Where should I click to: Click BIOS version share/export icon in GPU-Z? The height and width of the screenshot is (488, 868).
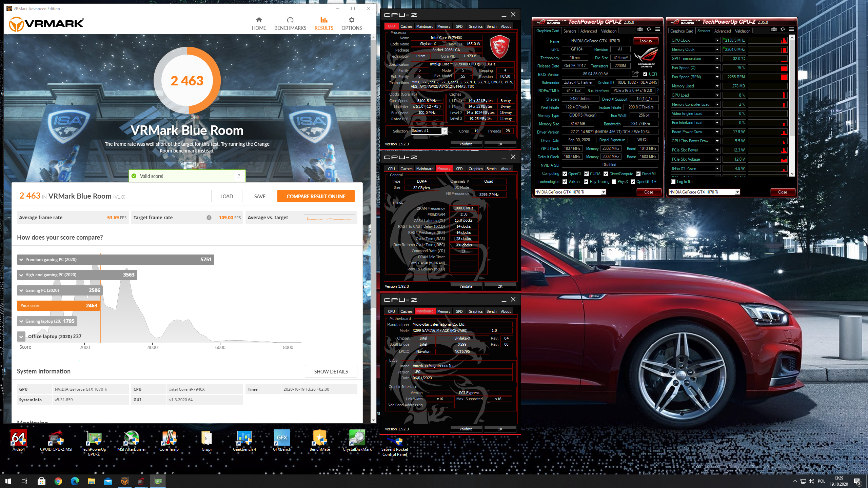(635, 74)
